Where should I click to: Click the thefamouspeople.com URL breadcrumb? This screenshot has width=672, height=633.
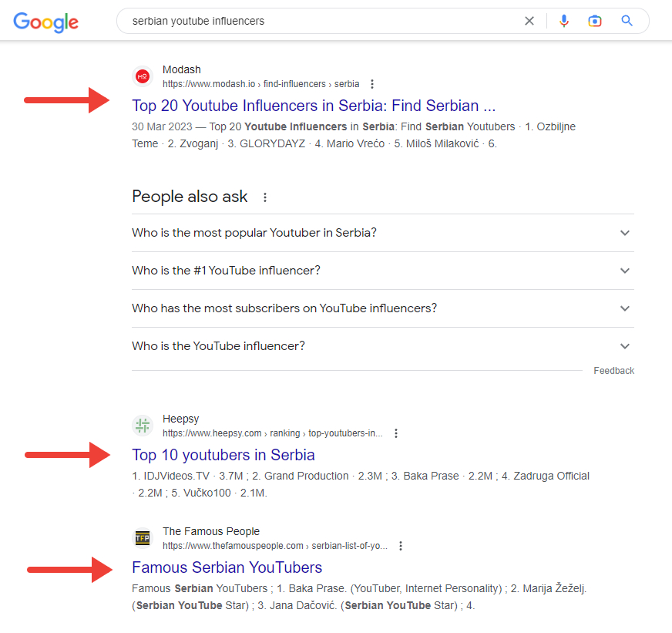(x=275, y=546)
